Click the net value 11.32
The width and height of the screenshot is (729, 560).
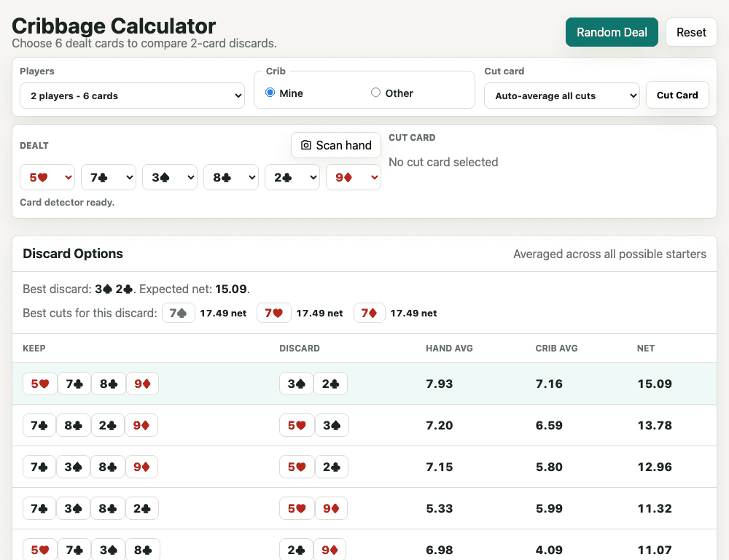655,508
